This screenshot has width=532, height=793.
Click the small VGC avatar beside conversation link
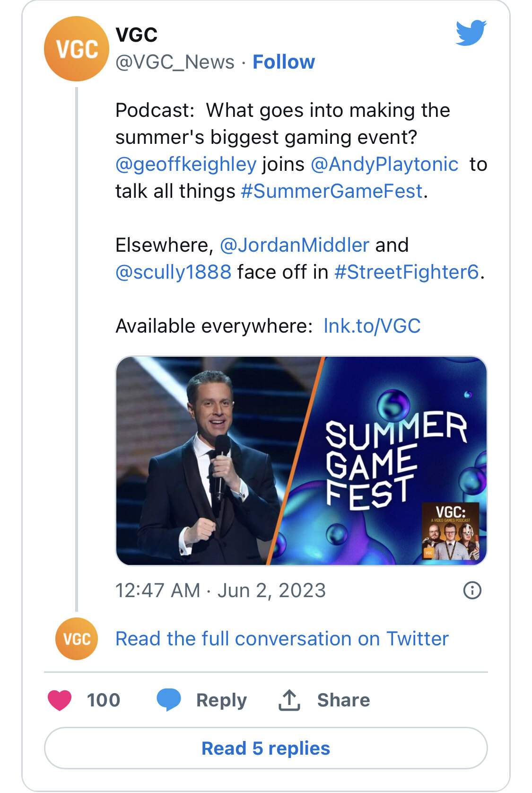[x=77, y=638]
